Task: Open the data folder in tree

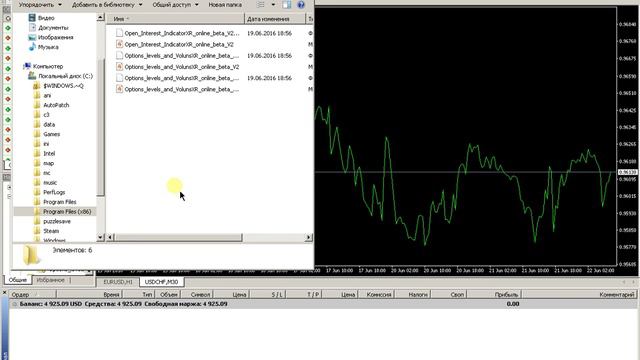Action: [49, 124]
